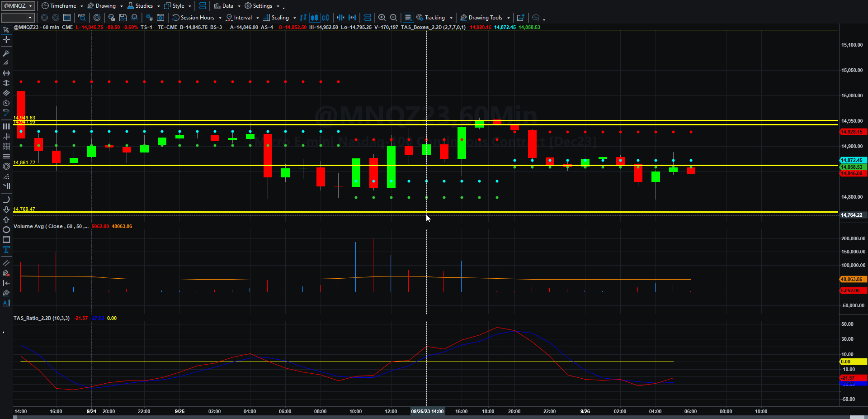
Task: Open the symbol @MNQZ combo box
Action: 18,6
